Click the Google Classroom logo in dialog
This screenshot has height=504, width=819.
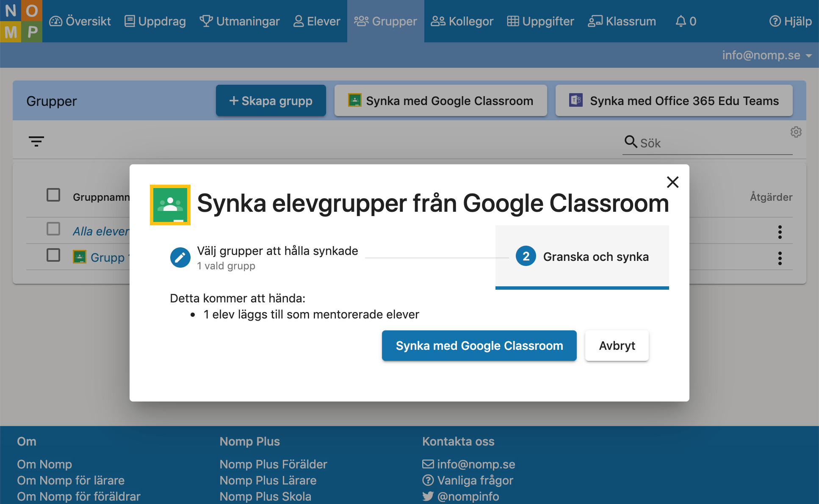[170, 205]
